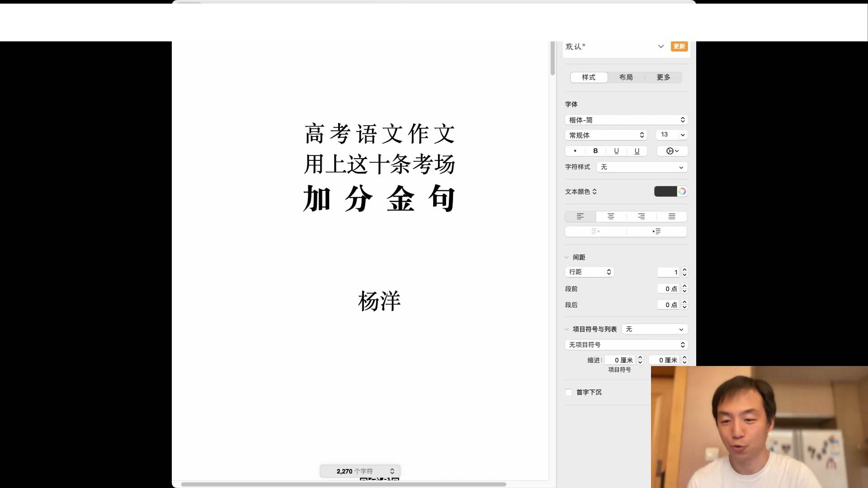Switch to the 更多 tab

point(663,77)
